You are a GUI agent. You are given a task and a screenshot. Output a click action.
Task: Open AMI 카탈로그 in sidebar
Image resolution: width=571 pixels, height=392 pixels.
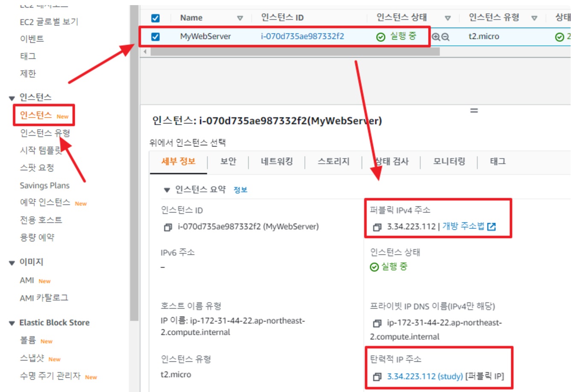click(x=44, y=298)
